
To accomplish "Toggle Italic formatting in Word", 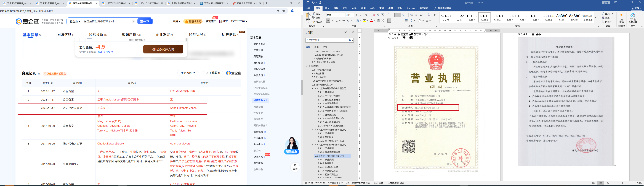I will [x=332, y=21].
